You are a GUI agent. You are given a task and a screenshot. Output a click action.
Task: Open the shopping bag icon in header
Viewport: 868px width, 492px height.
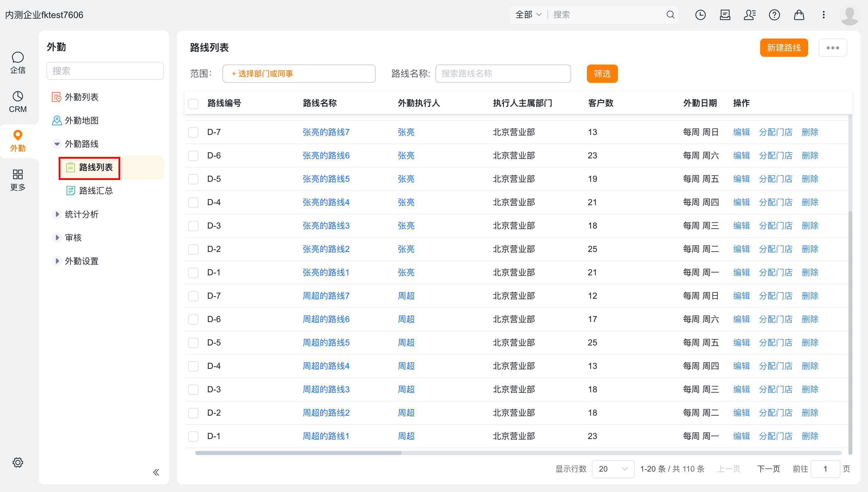pyautogui.click(x=799, y=15)
